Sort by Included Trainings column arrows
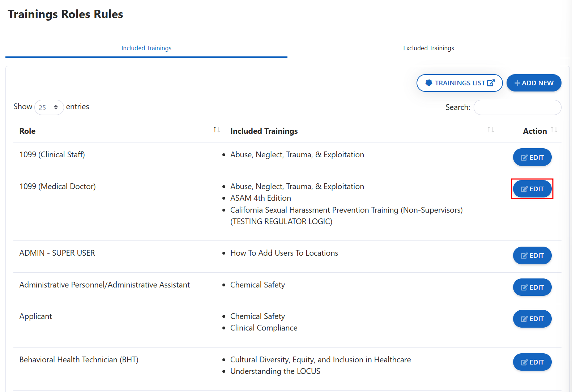This screenshot has width=572, height=392. 491,130
